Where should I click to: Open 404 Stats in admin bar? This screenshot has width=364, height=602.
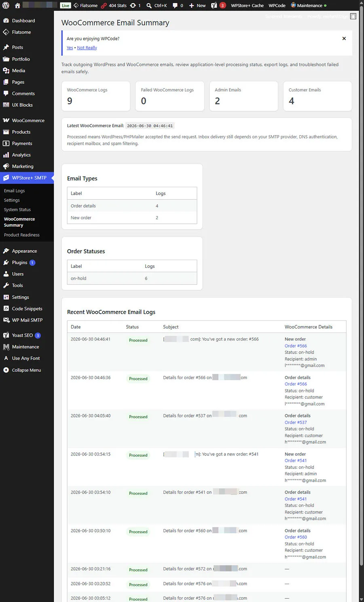tap(114, 6)
